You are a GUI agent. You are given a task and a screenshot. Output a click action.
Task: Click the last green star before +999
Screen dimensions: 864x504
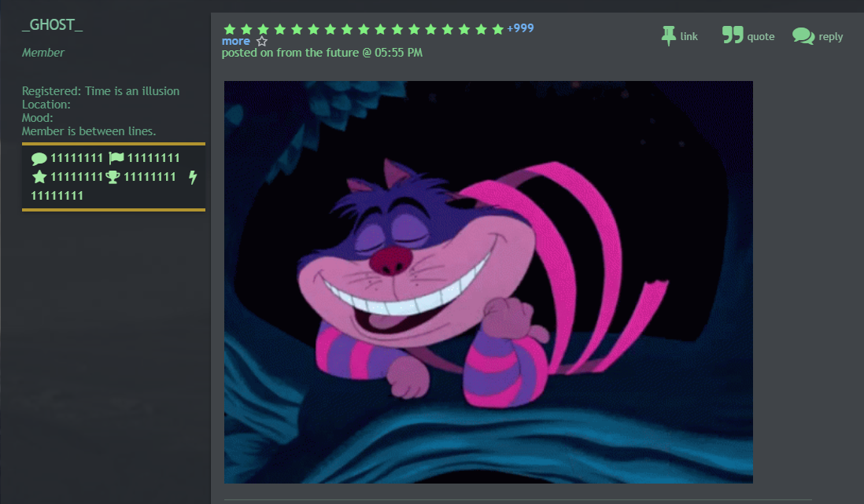click(497, 29)
